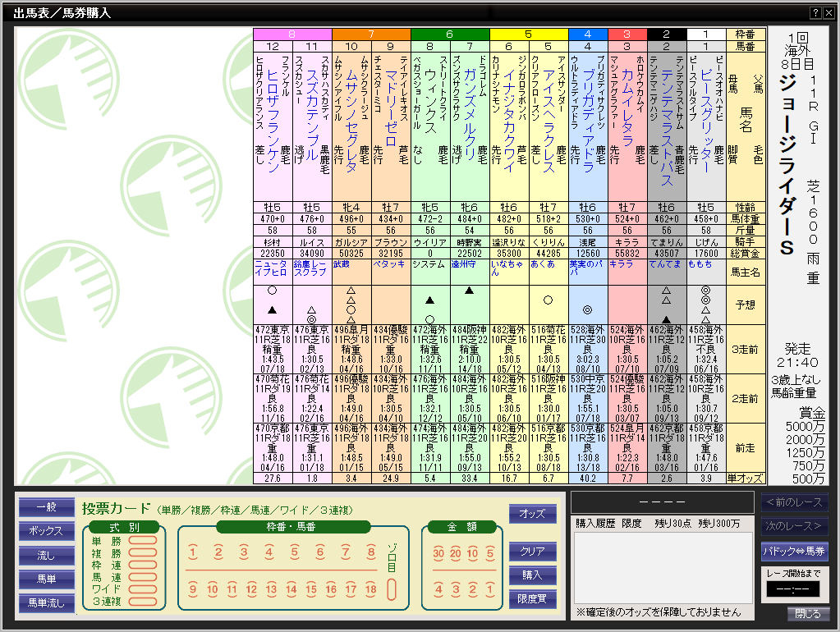840x632 pixels.
Task: Click horse name カムイレタラ
Action: [x=627, y=108]
